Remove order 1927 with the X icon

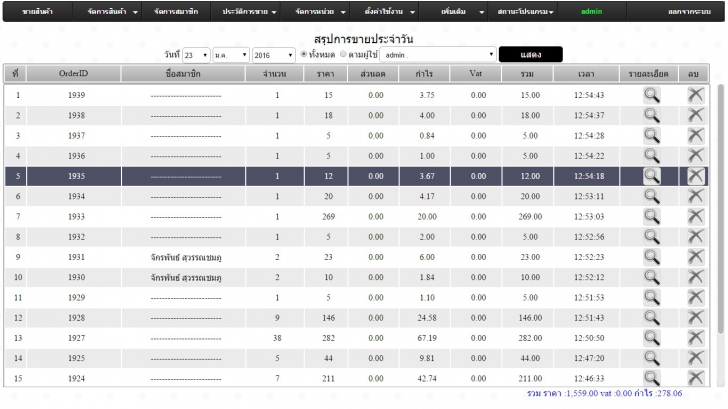coord(696,338)
